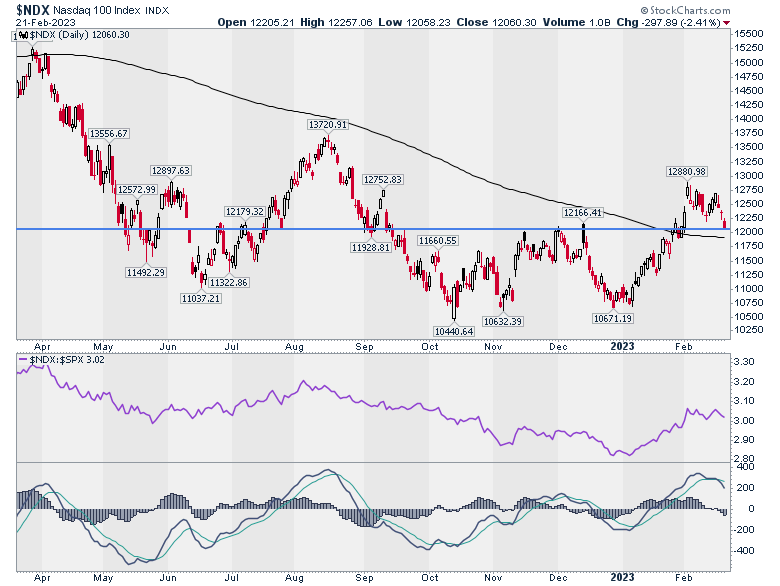The height and width of the screenshot is (586, 780).
Task: Click the -400 MACD axis tick
Action: [x=745, y=551]
